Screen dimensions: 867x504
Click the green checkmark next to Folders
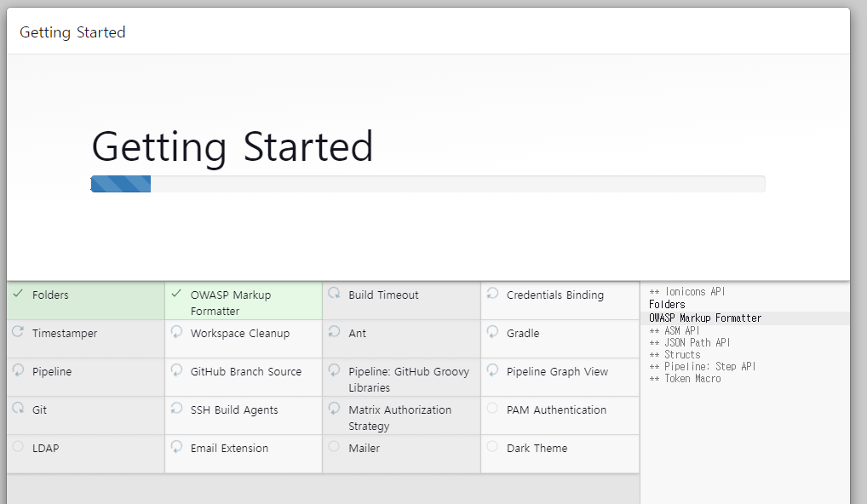pyautogui.click(x=18, y=294)
